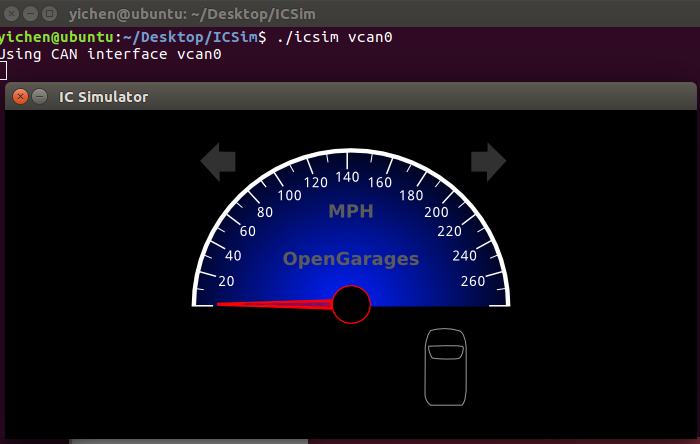Click the scrollbar at bottom of screen
The image size is (700, 444).
pyautogui.click(x=188, y=441)
